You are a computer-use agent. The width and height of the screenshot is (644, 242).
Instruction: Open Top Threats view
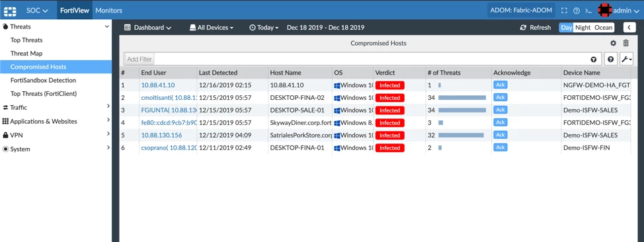point(26,40)
